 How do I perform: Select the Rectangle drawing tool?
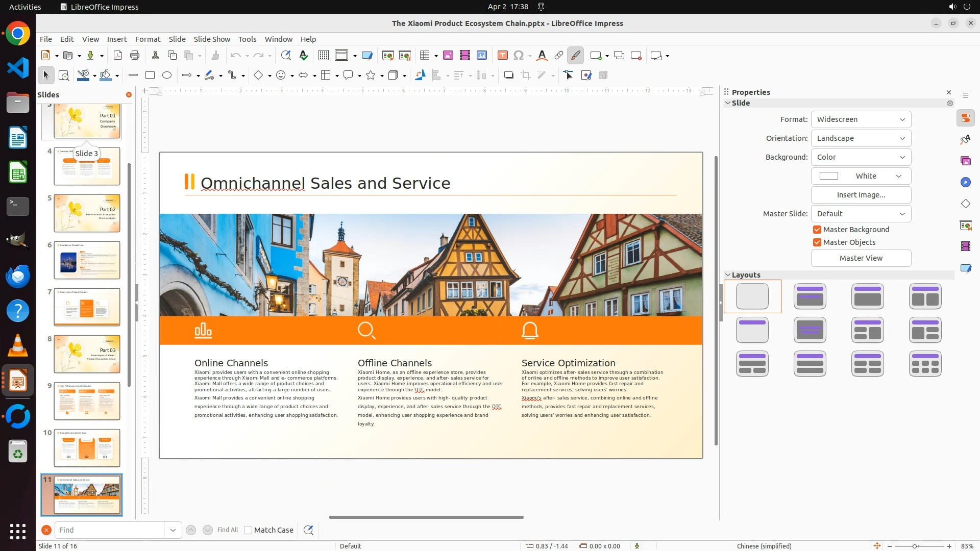(150, 75)
